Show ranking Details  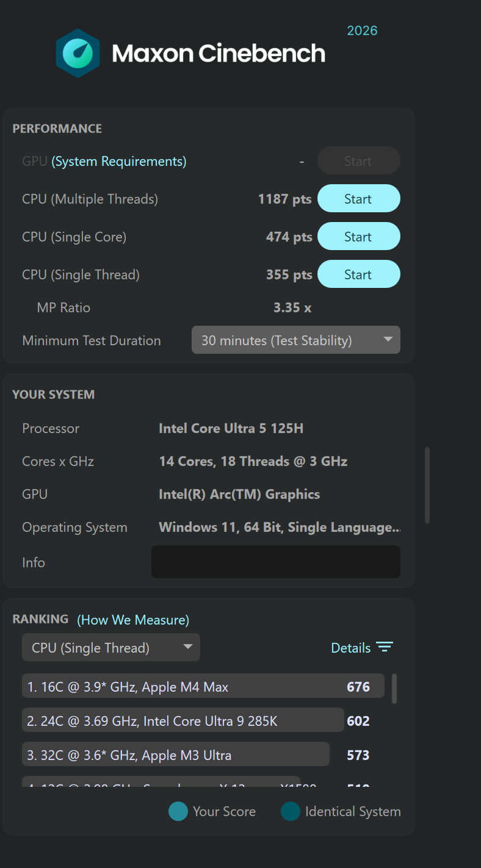tap(351, 648)
